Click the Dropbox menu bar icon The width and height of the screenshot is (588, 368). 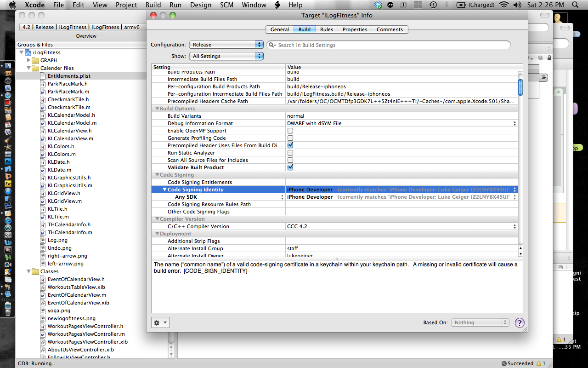(x=378, y=5)
